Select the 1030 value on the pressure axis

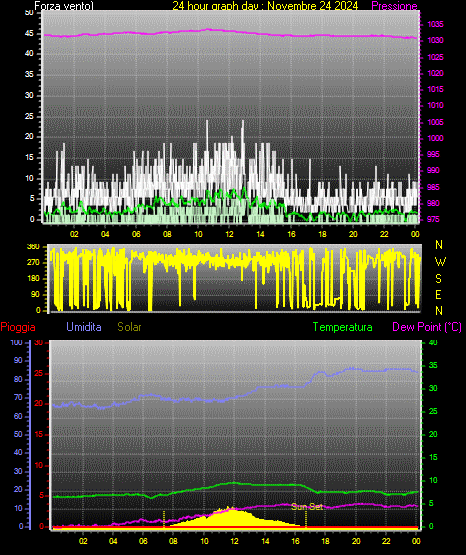pos(435,40)
